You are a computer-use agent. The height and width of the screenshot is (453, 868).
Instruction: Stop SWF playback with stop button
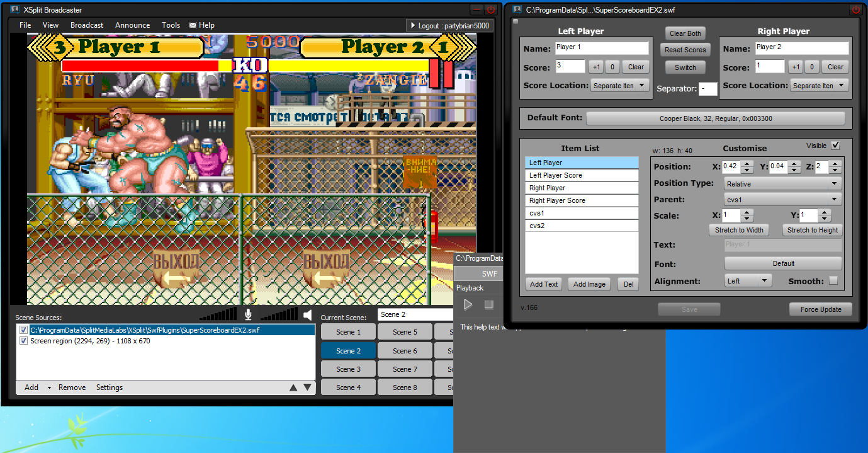(x=488, y=305)
